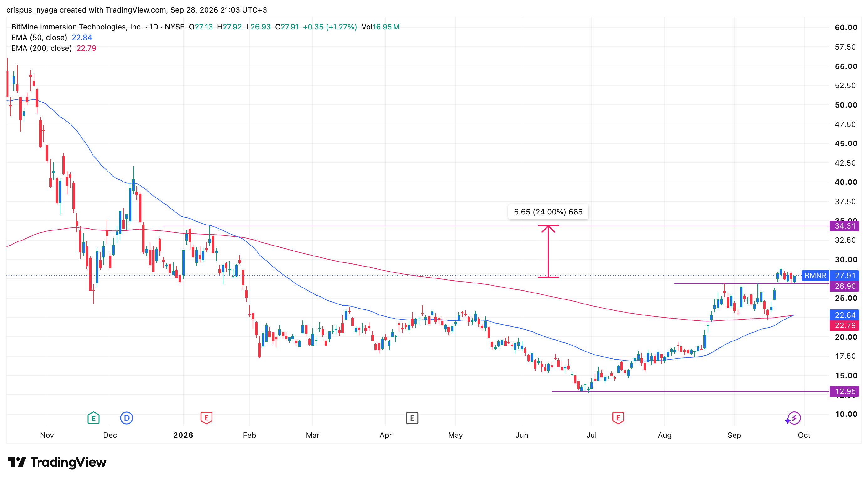Image resolution: width=868 pixels, height=481 pixels.
Task: Click the 10.00 label on price axis
Action: pyautogui.click(x=846, y=414)
